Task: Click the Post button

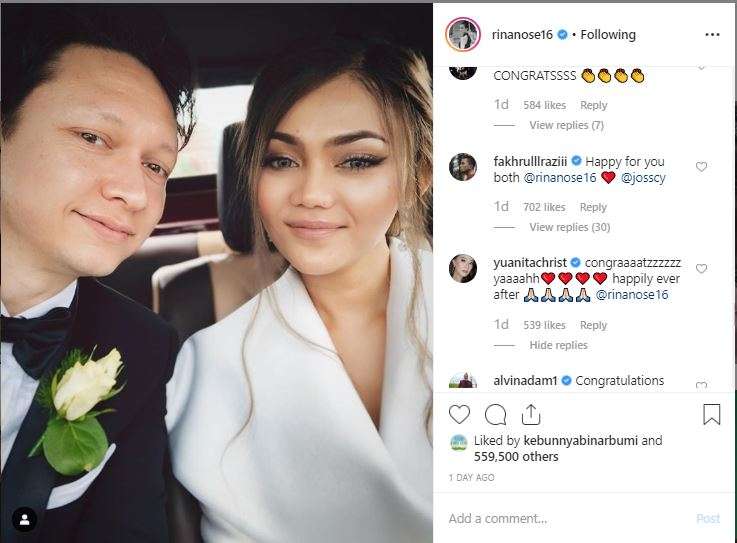Action: [x=708, y=519]
